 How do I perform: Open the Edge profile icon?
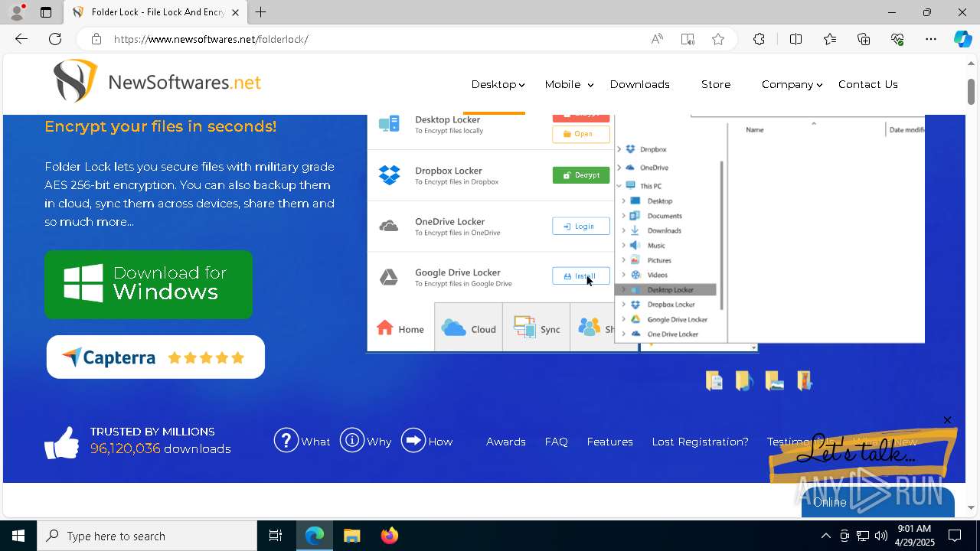click(17, 12)
